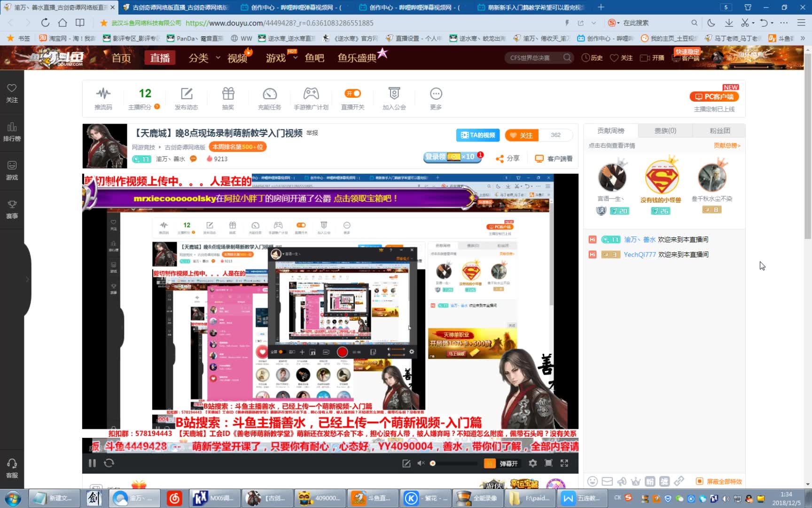Select 直播 nav item
Image resolution: width=812 pixels, height=508 pixels.
click(x=160, y=57)
